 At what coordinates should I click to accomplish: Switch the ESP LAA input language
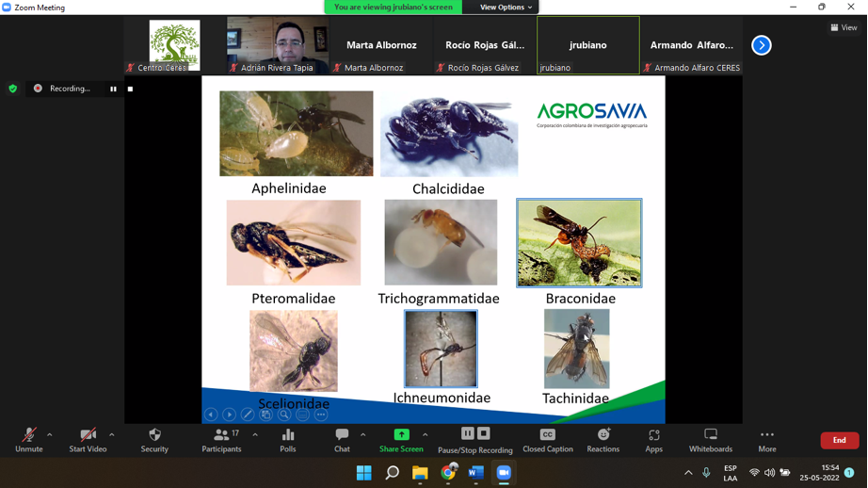[x=731, y=473]
